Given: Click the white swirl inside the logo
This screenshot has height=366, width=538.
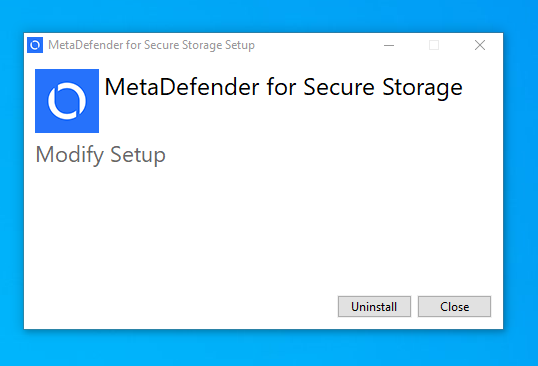Looking at the screenshot, I should [x=67, y=101].
